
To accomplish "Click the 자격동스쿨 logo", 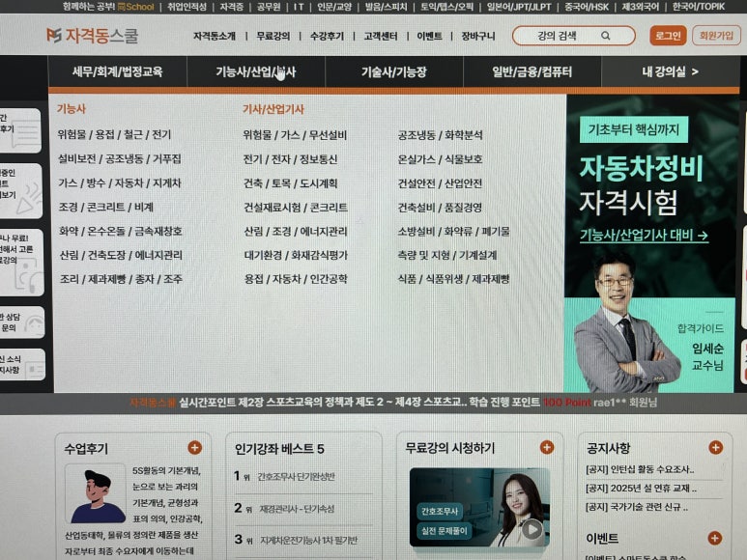I will pyautogui.click(x=93, y=36).
